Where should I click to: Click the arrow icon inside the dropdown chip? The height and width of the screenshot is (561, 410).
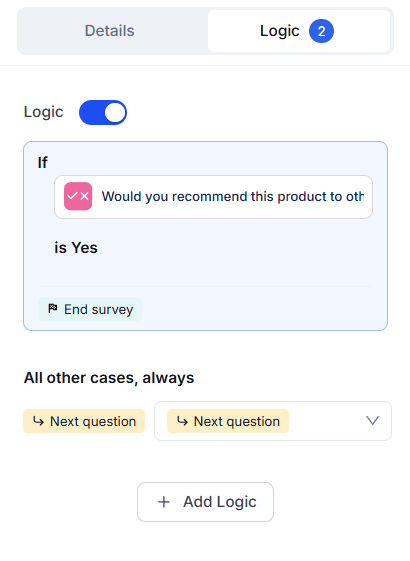point(182,421)
